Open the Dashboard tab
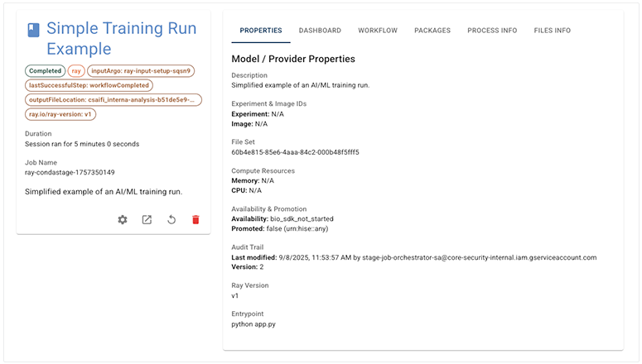Viewport: 642px width, 364px height. (x=320, y=31)
